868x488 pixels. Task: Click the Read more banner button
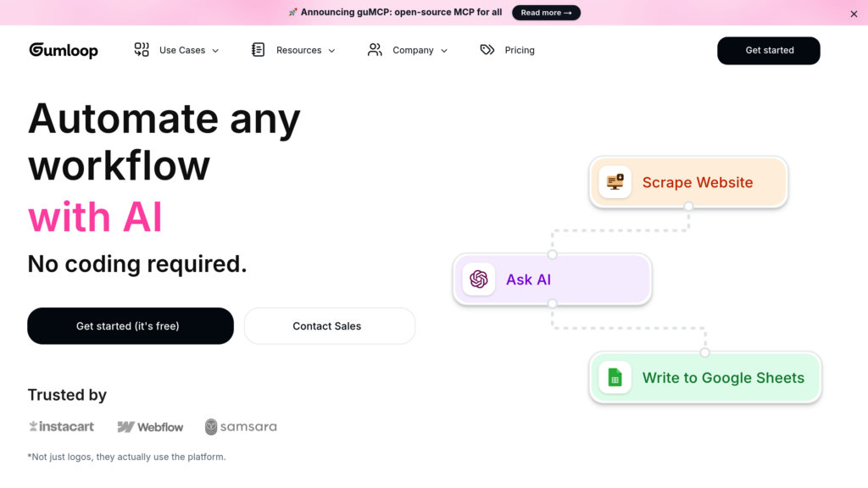tap(546, 13)
